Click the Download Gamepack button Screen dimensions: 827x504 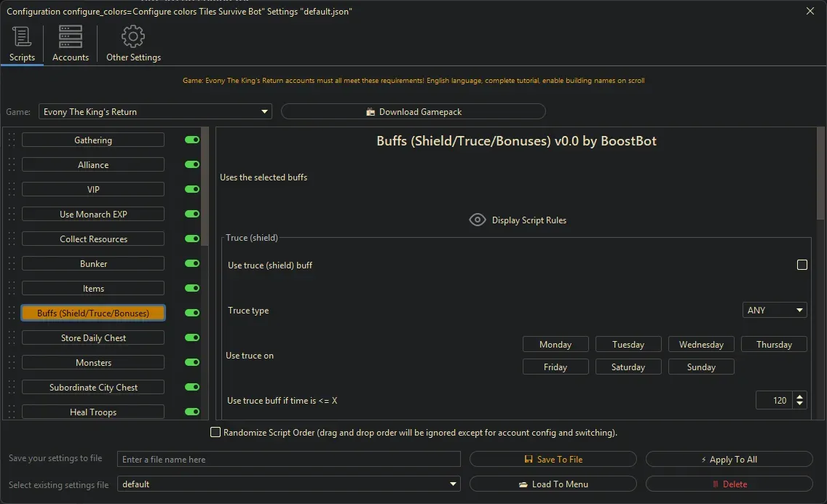413,112
